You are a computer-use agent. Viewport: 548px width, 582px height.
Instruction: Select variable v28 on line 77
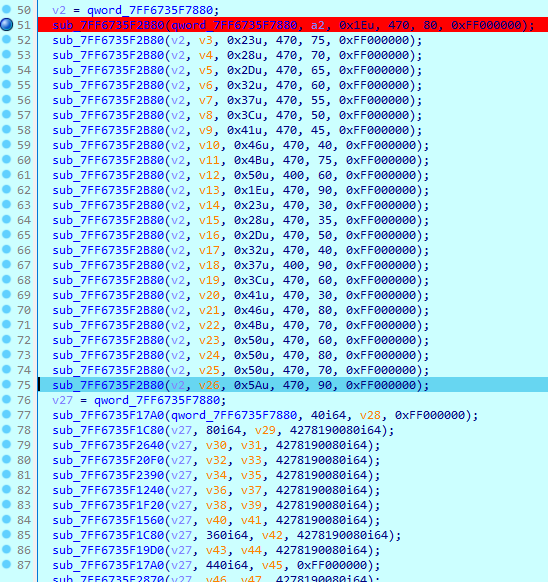tap(370, 415)
